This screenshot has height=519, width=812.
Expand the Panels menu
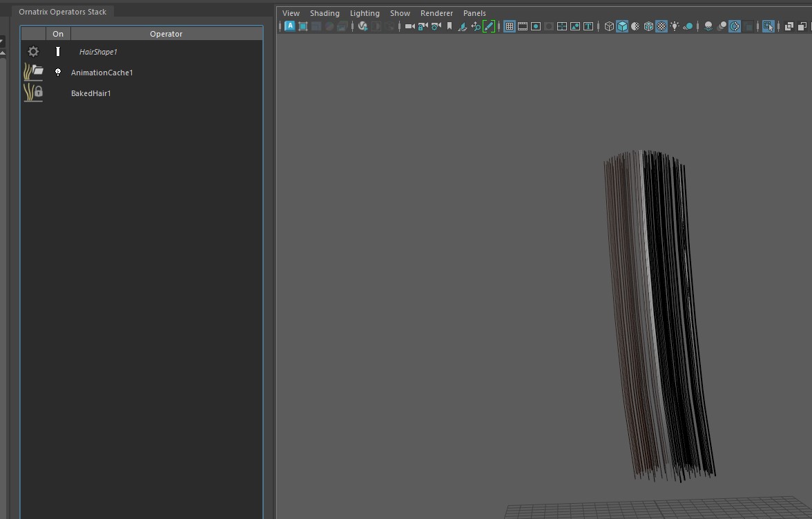coord(474,13)
